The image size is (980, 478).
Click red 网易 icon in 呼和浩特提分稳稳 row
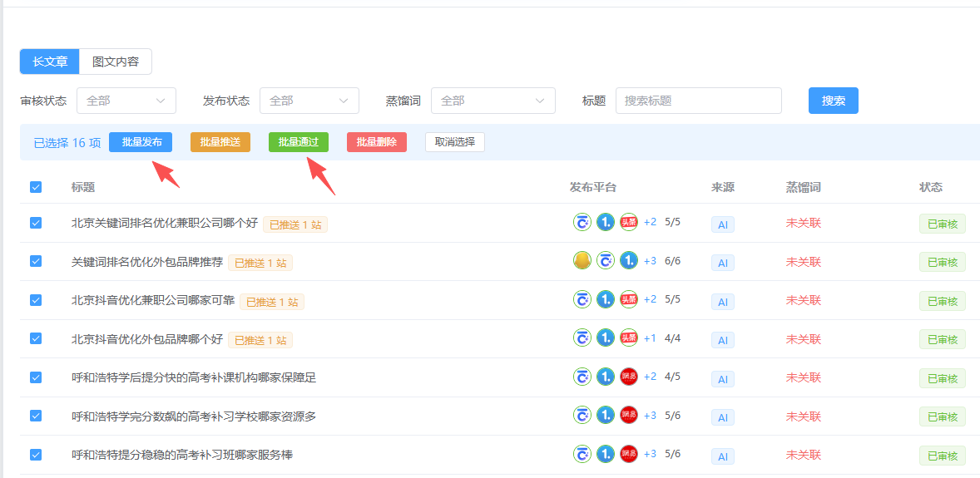[629, 454]
